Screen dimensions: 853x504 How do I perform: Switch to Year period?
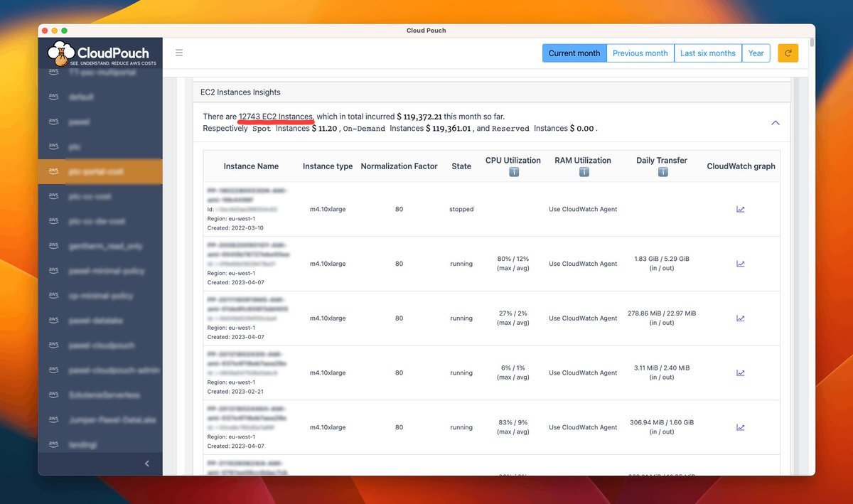pos(756,53)
